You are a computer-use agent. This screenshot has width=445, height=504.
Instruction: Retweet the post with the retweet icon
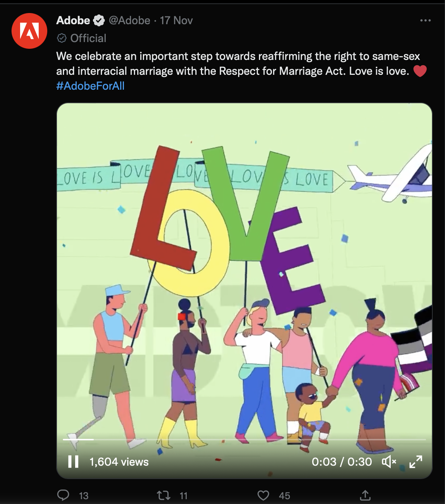(x=163, y=495)
